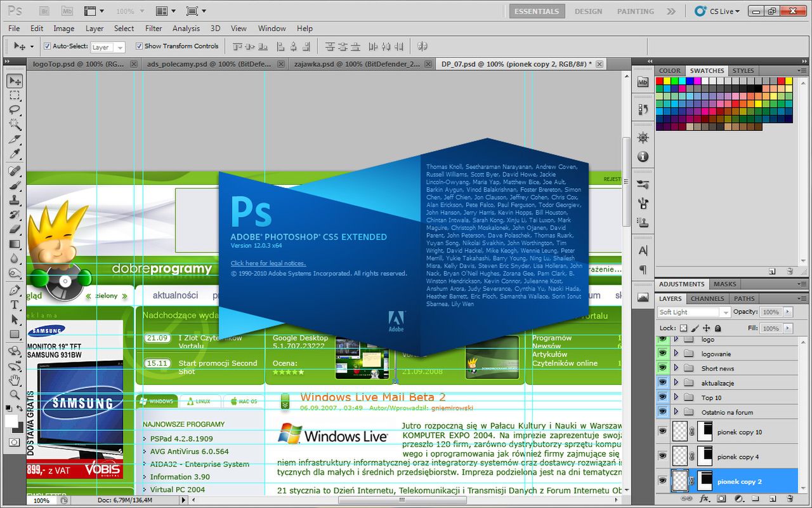Open the Info panel icon
Screen dimensions: 812x508
click(x=643, y=156)
